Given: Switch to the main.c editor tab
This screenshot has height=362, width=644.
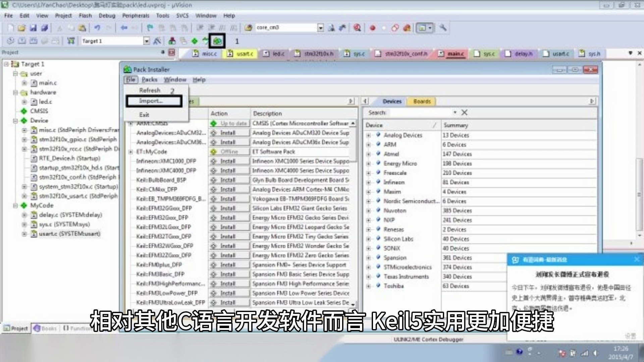Looking at the screenshot, I should point(452,54).
